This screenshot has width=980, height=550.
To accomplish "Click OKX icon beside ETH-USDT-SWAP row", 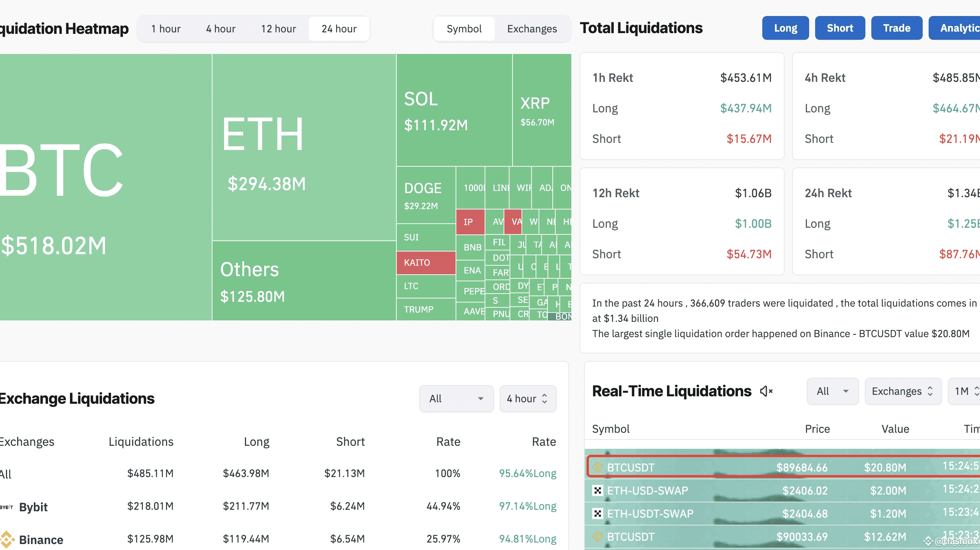I will point(597,514).
